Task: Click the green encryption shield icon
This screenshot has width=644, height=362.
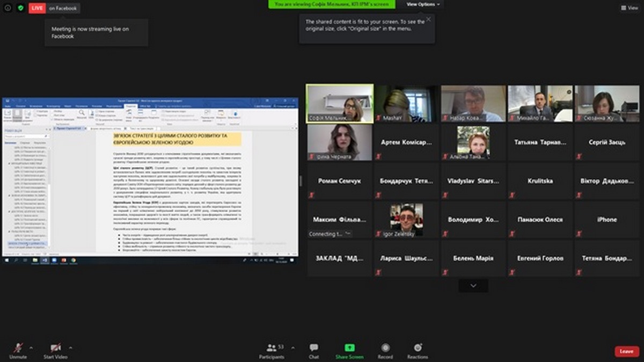Action: (x=20, y=8)
